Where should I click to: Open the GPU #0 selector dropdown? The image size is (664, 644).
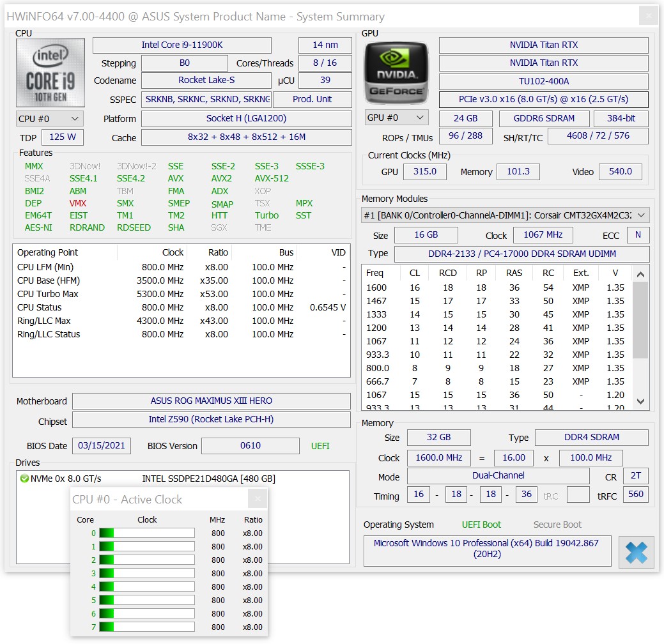pos(396,118)
